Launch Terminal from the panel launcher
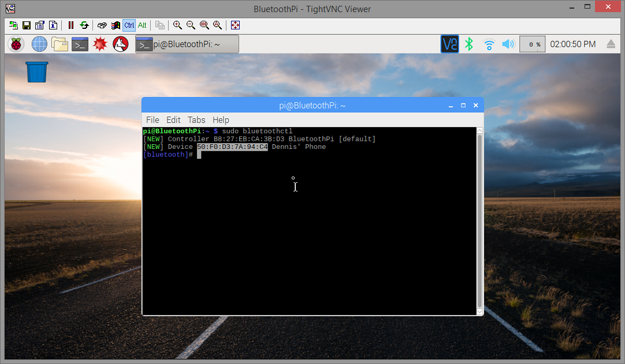The height and width of the screenshot is (364, 625). (80, 44)
